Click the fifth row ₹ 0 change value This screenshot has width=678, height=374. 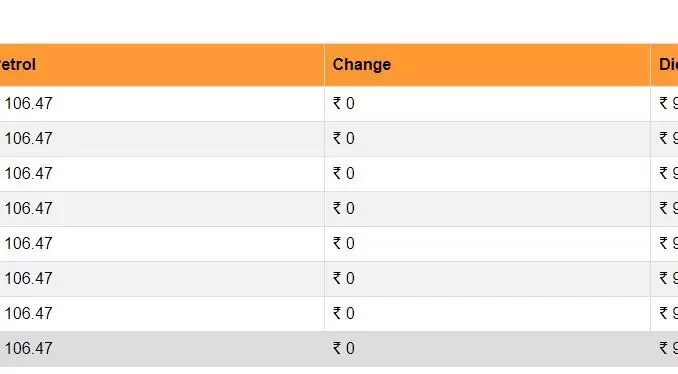point(344,243)
